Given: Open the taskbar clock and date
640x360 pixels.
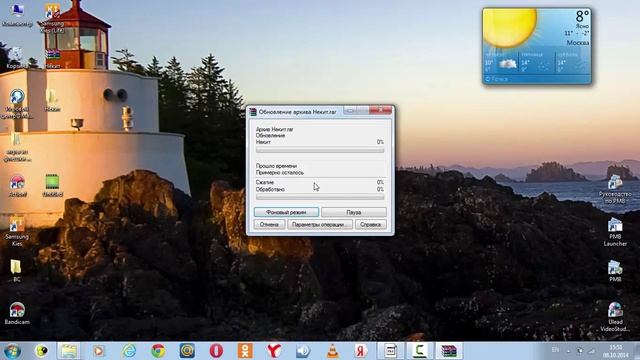Looking at the screenshot, I should (x=616, y=351).
